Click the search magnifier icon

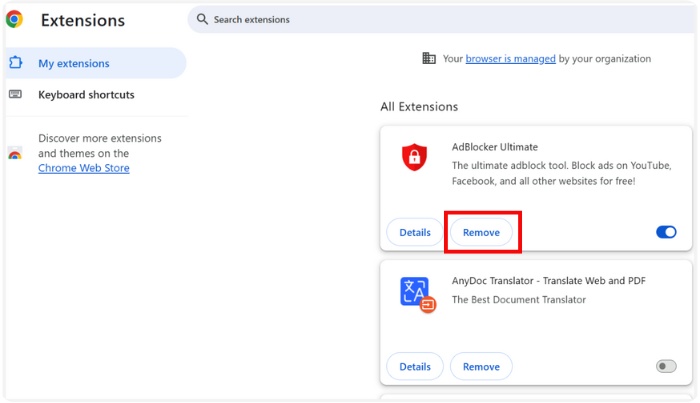pyautogui.click(x=202, y=19)
